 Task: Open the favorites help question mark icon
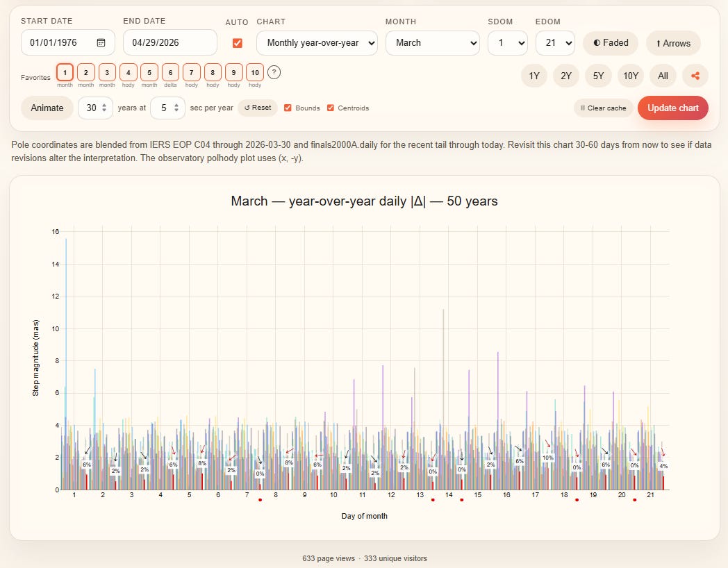(274, 72)
